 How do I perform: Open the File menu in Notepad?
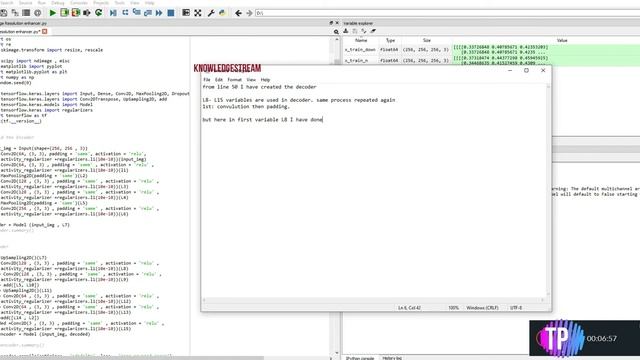point(207,80)
